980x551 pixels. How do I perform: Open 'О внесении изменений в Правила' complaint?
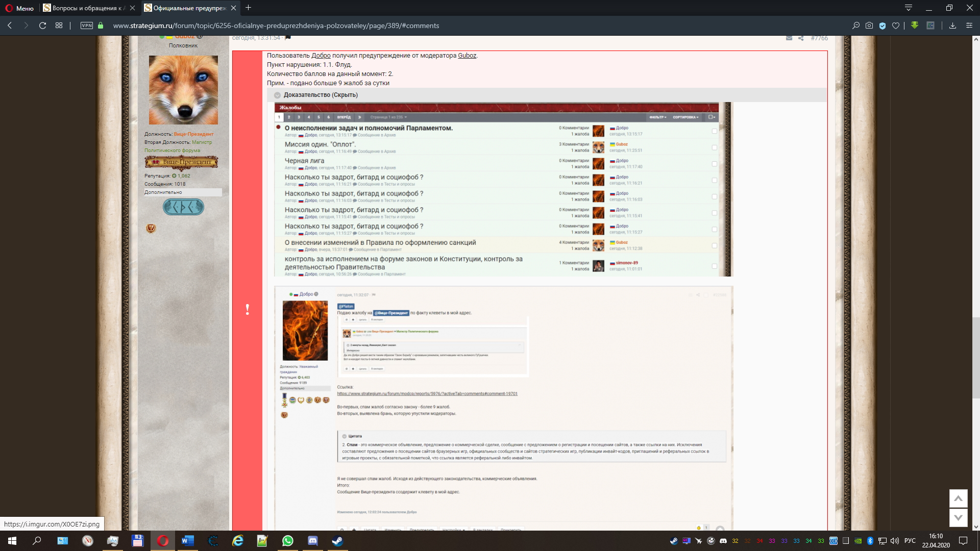point(380,242)
